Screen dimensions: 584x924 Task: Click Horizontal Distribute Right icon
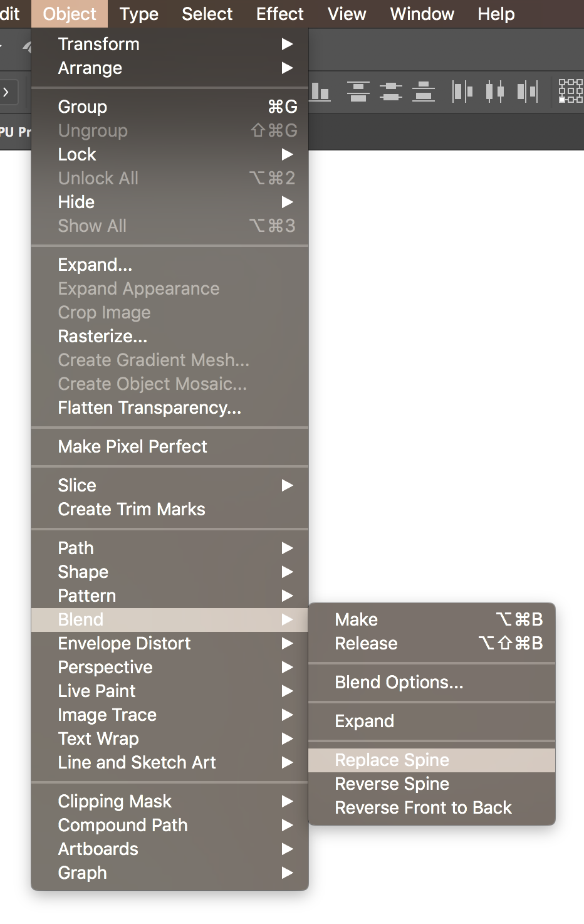click(528, 92)
